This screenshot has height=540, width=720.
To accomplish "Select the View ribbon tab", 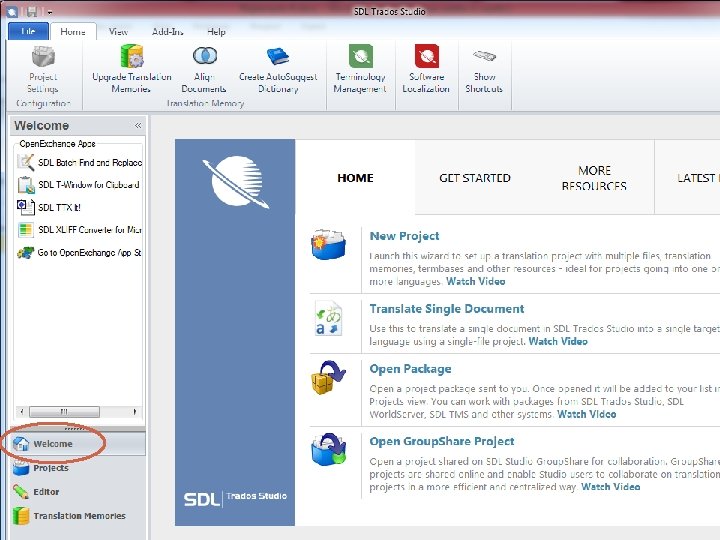I will click(118, 32).
